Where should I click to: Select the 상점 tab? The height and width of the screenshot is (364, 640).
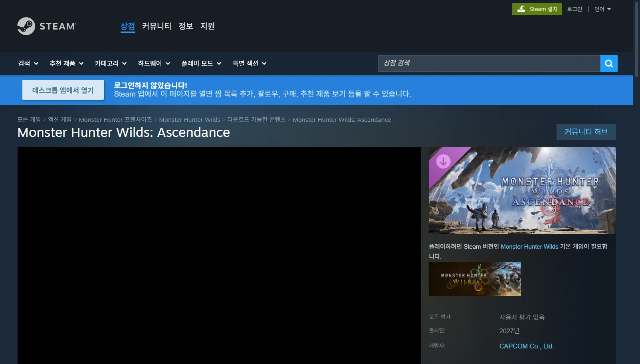tap(128, 26)
